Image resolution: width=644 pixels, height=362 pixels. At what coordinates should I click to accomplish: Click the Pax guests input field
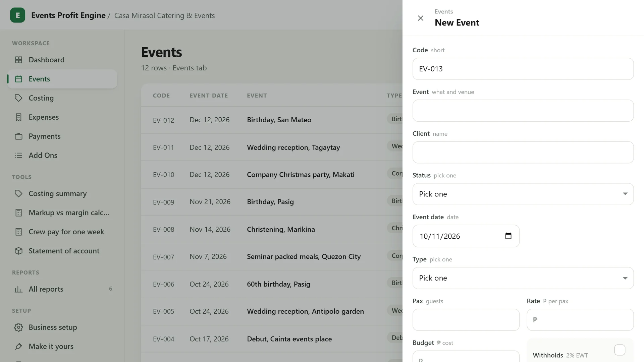(466, 320)
